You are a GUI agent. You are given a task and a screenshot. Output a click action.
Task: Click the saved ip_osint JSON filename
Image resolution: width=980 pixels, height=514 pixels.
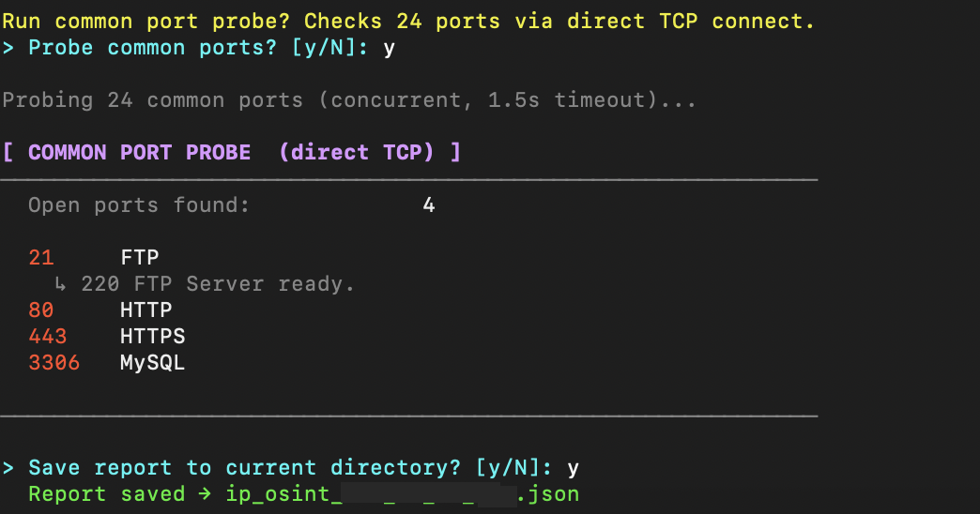coord(402,493)
